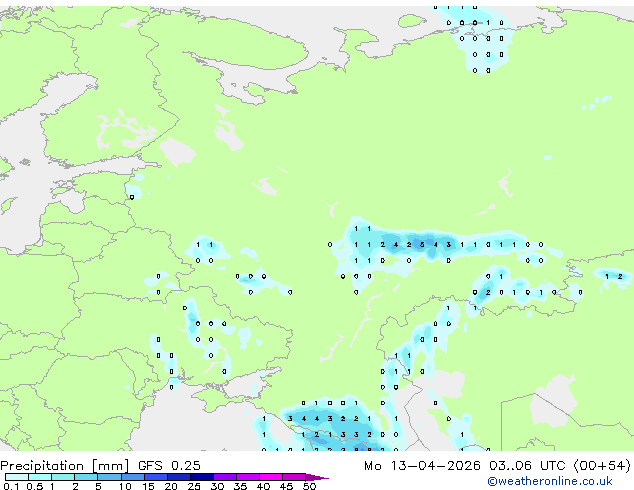This screenshot has width=634, height=490.
Task: Select the 'Precipitation [mm]' title text
Action: tap(65, 466)
